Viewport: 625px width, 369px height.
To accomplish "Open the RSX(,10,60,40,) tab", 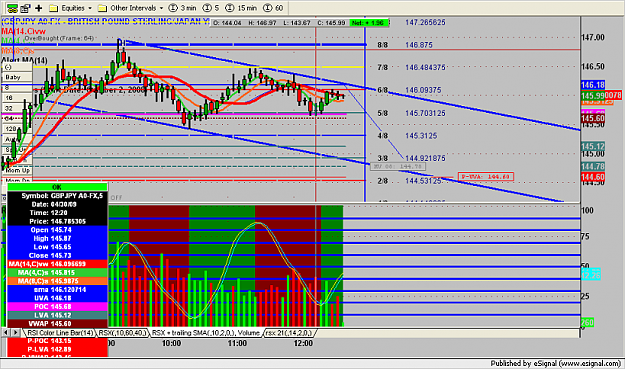I will point(122,332).
